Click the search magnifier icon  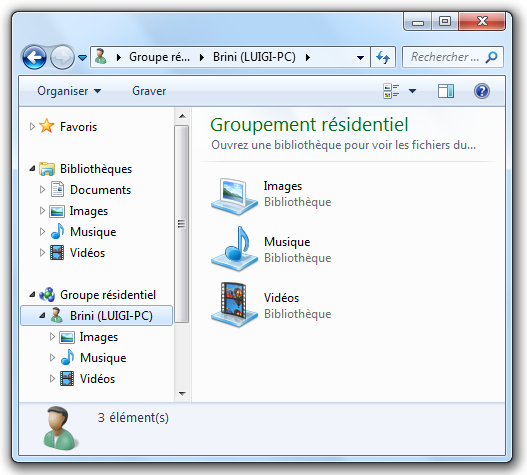pos(491,57)
